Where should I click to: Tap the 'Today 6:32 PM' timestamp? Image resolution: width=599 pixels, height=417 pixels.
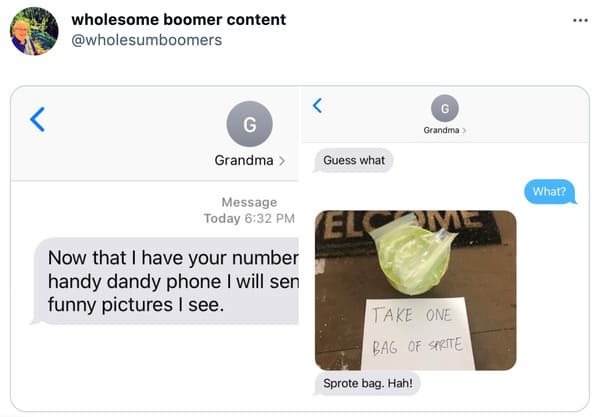coord(249,218)
